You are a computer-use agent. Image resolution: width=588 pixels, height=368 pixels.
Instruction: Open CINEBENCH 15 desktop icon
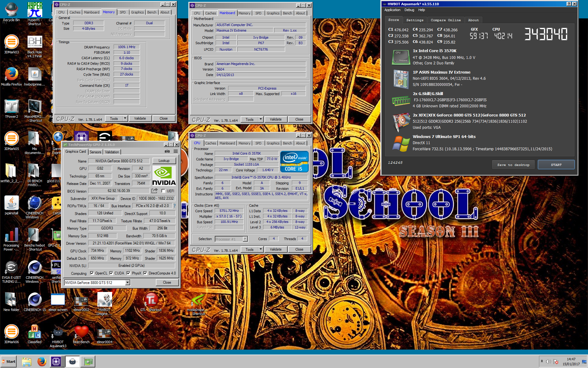[x=35, y=302]
